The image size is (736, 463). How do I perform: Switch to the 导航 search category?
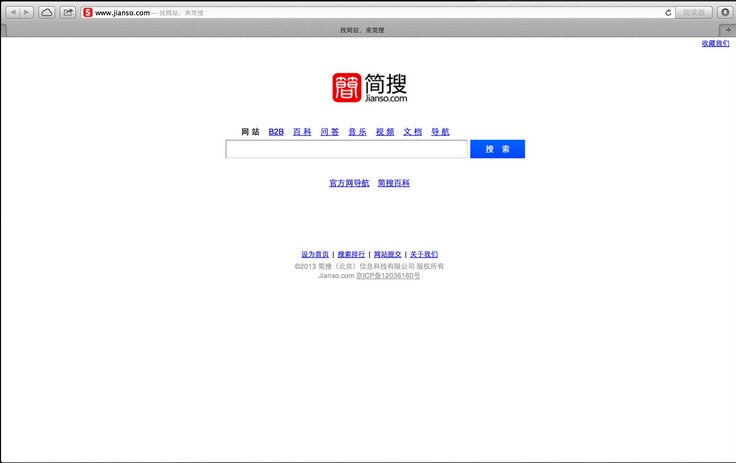tap(440, 132)
